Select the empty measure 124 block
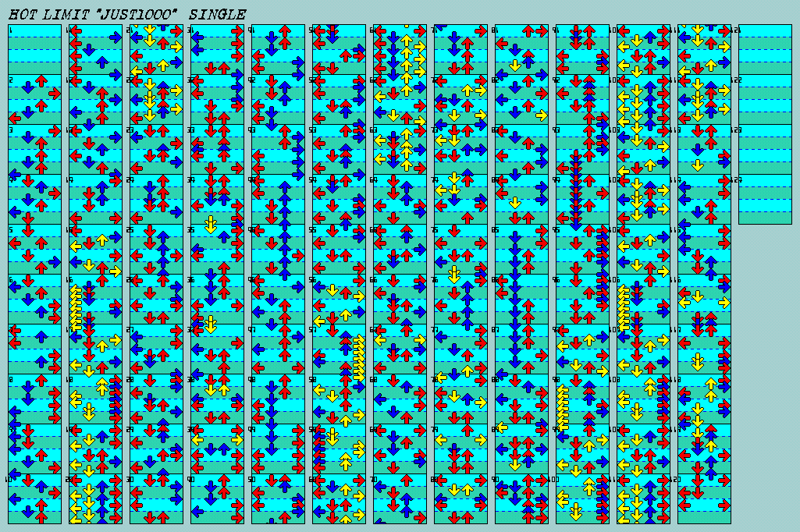 (x=765, y=199)
